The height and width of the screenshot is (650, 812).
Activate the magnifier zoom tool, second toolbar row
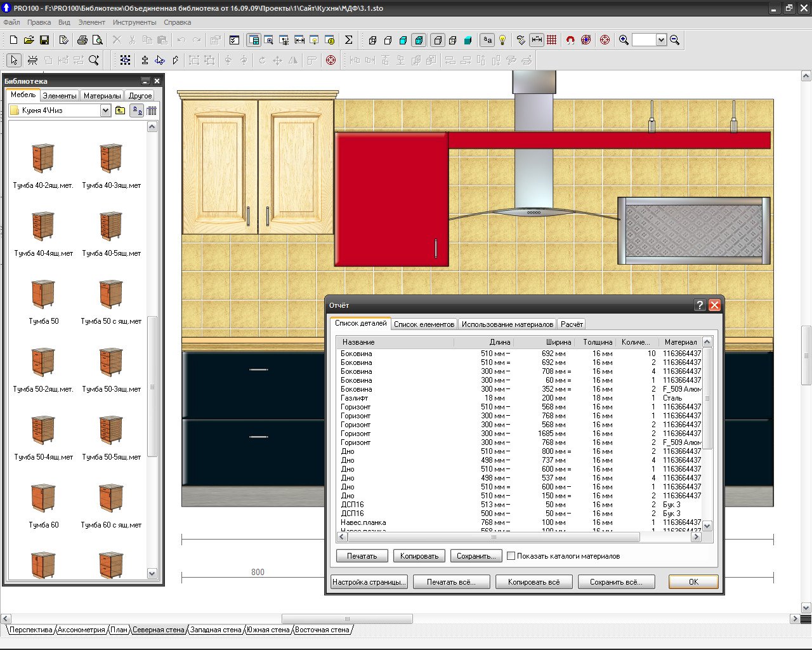click(x=94, y=60)
